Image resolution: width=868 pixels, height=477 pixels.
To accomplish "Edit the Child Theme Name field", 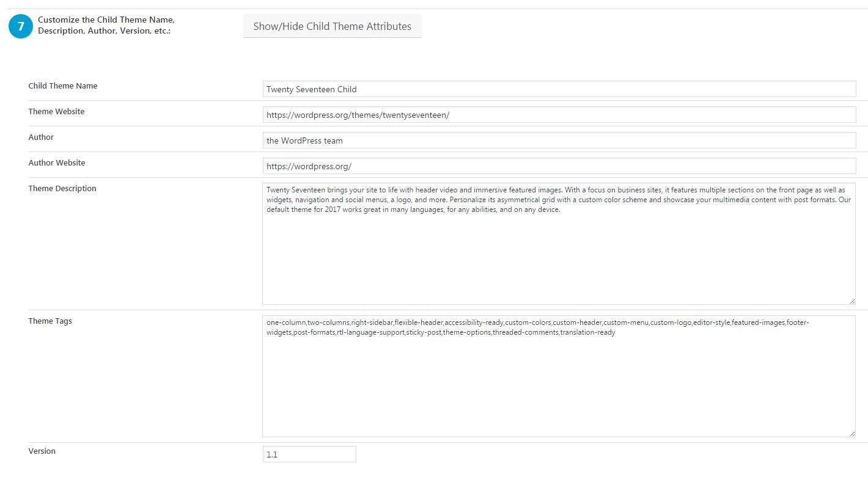I will pos(559,89).
